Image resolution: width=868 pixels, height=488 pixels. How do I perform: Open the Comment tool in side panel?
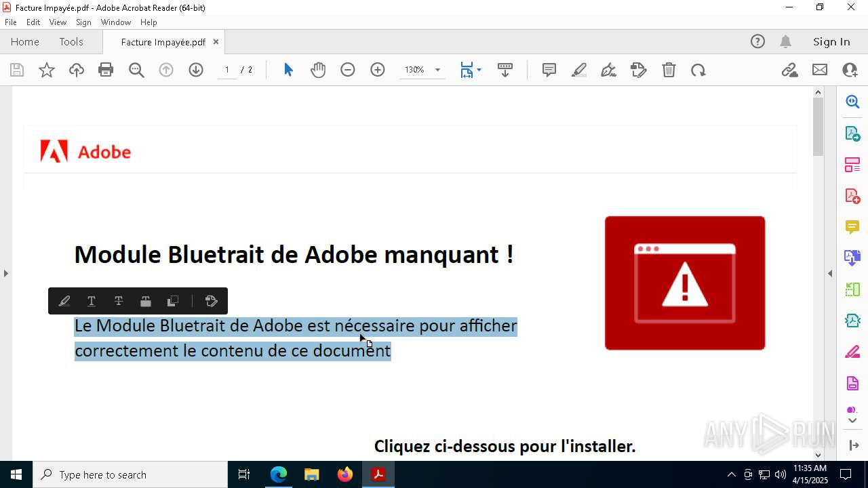click(852, 227)
